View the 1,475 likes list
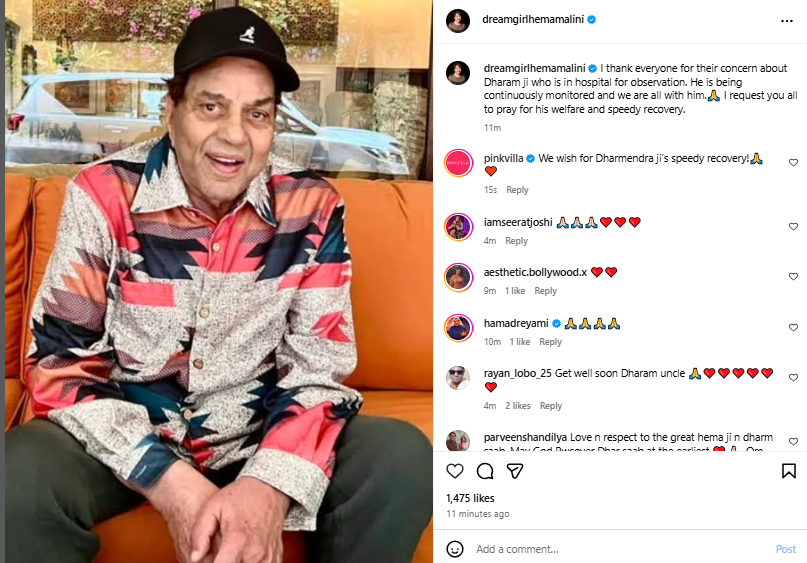Image resolution: width=807 pixels, height=563 pixels. pos(470,497)
